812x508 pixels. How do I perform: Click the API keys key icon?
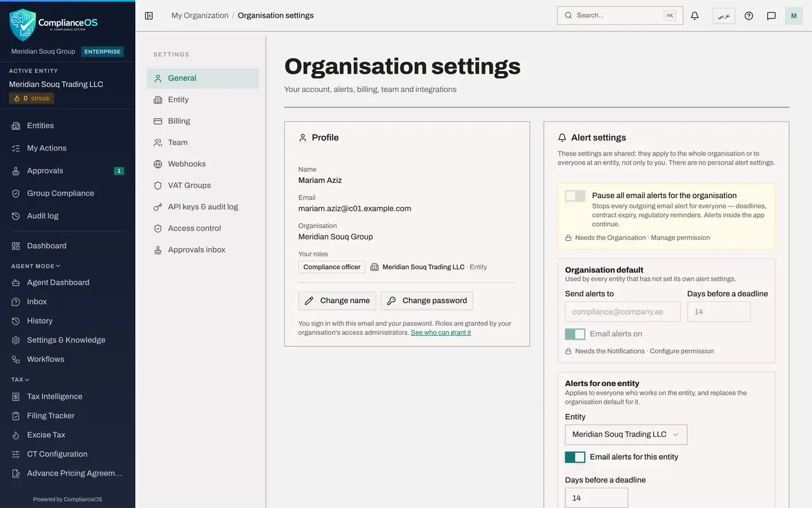point(158,207)
